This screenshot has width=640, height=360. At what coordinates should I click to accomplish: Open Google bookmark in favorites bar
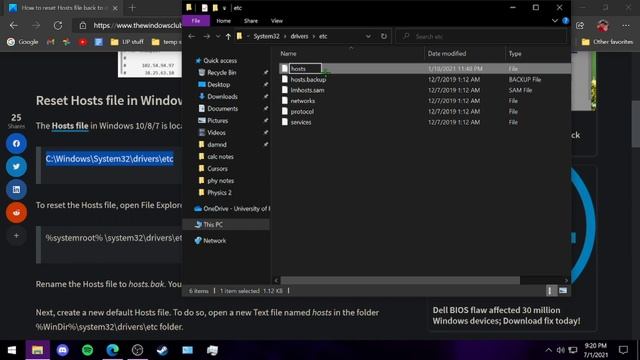[x=23, y=42]
